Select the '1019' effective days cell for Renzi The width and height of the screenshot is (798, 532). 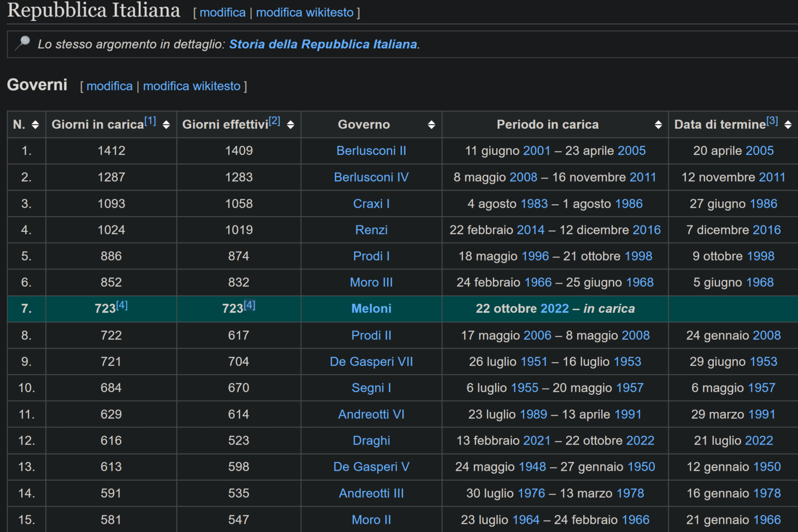pyautogui.click(x=239, y=230)
